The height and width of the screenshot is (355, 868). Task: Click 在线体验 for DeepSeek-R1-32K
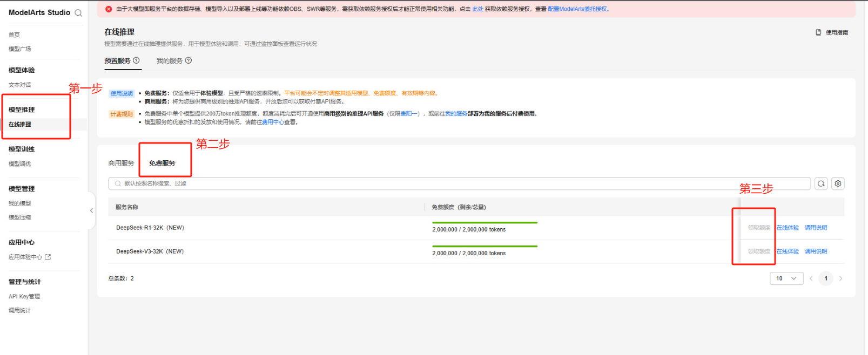click(788, 228)
